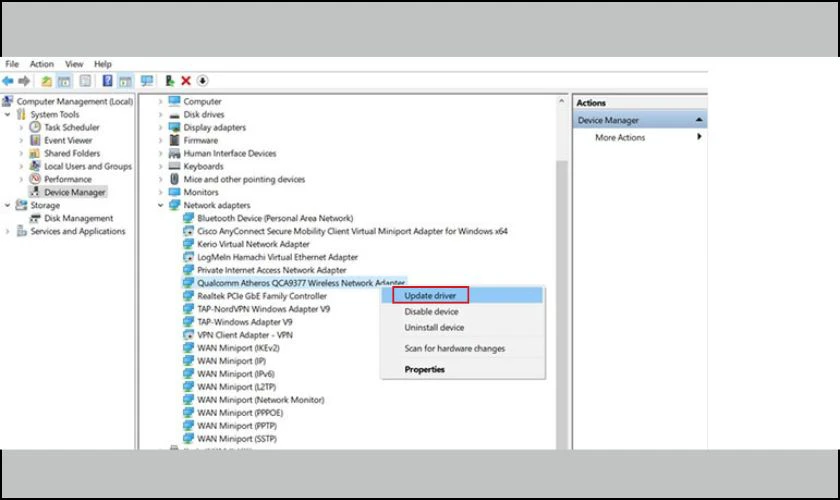Open the File menu
This screenshot has height=500, width=840.
coord(12,64)
